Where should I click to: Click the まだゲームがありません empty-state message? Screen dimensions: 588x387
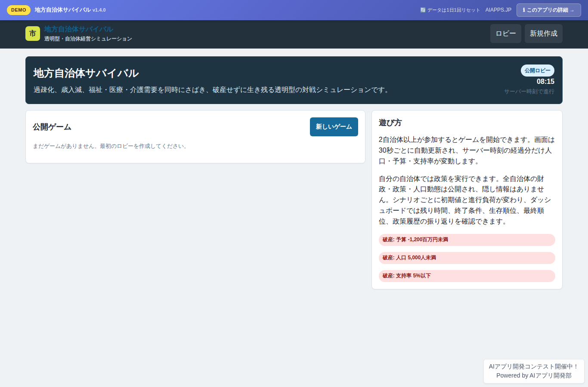click(111, 146)
